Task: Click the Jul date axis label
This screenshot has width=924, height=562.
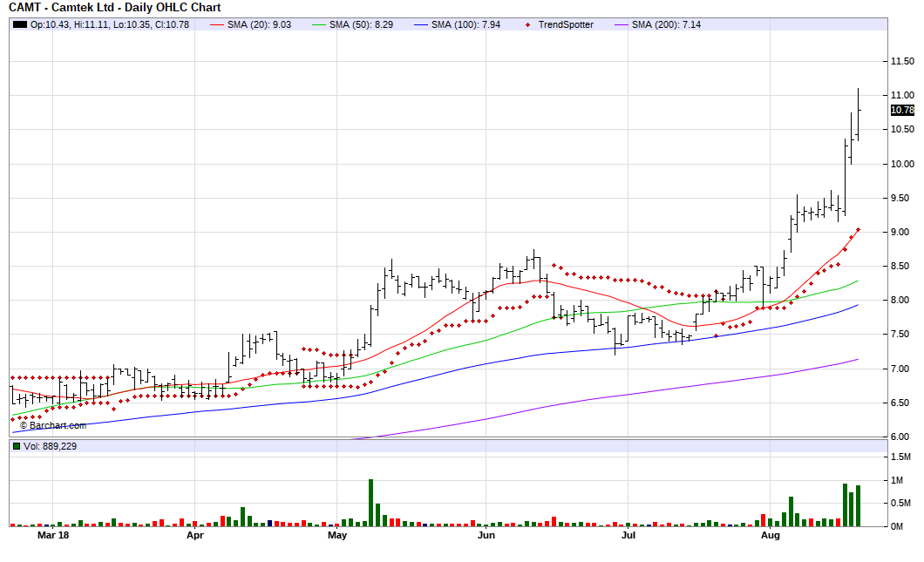Action: point(628,535)
